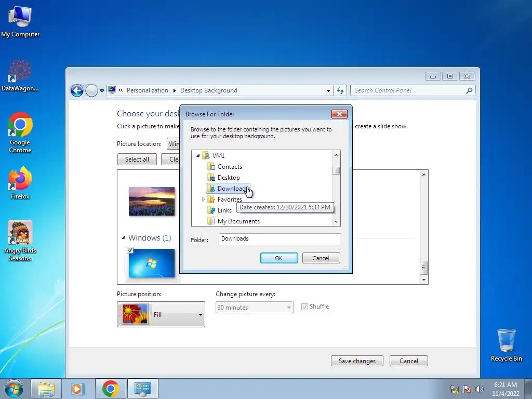
Task: Select the sunset lake wallpaper thumbnail
Action: pyautogui.click(x=152, y=201)
